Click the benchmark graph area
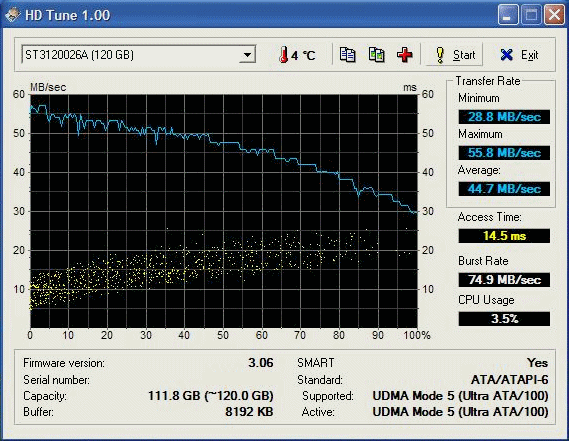This screenshot has height=441, width=569. [224, 211]
